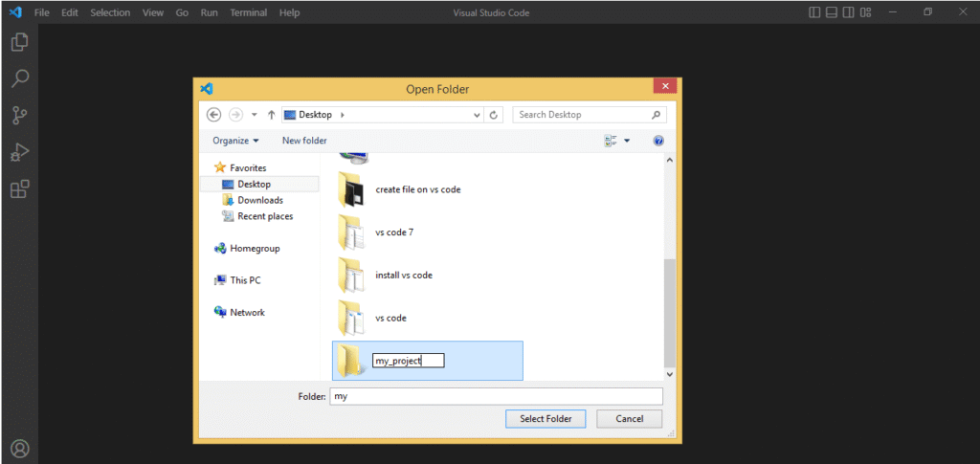Open the Selection menu
980x464 pixels.
(x=110, y=12)
